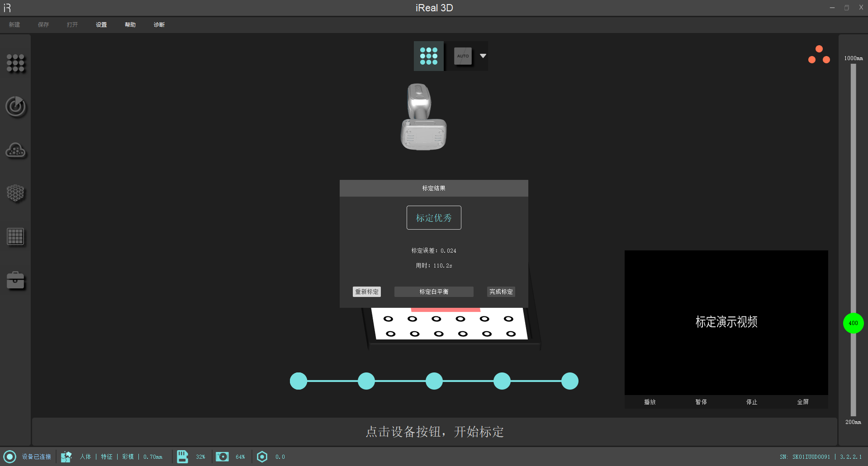Viewport: 868px width, 466px height.
Task: Click the three orange dots icon
Action: [819, 55]
